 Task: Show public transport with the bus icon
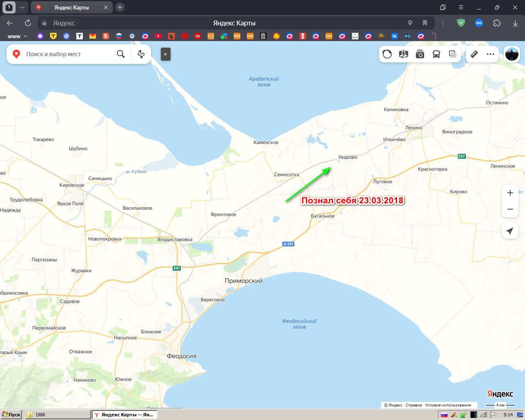[436, 54]
